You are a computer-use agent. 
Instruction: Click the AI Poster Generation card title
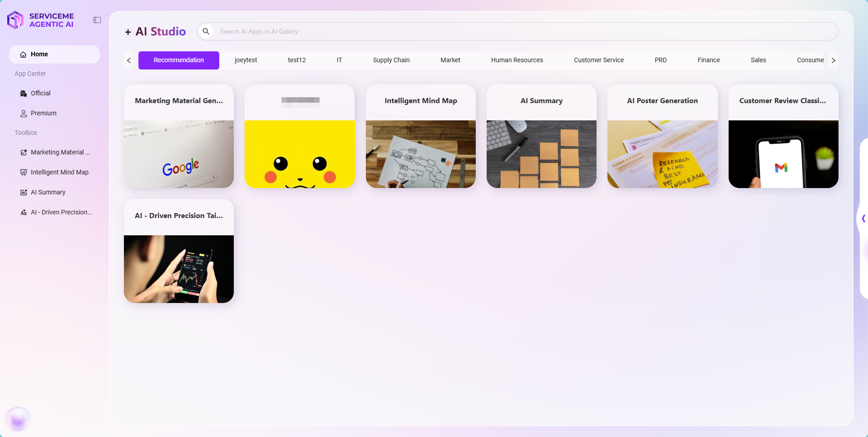(662, 101)
